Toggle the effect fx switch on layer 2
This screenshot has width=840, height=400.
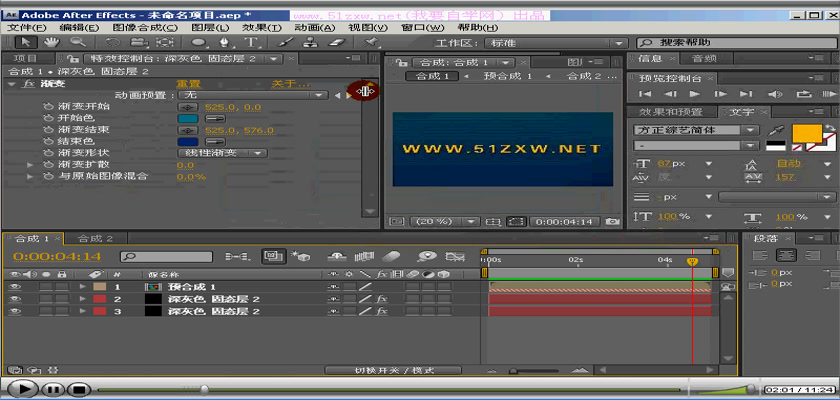pos(382,299)
